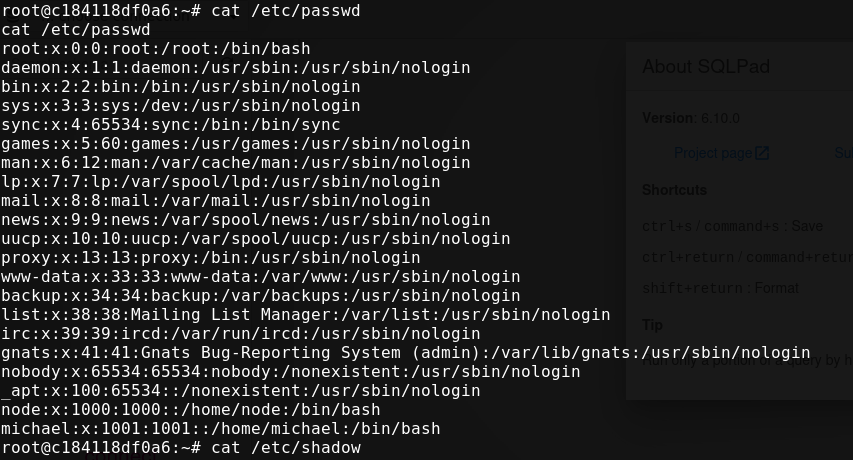Click the Shortcuts heading

click(x=674, y=190)
